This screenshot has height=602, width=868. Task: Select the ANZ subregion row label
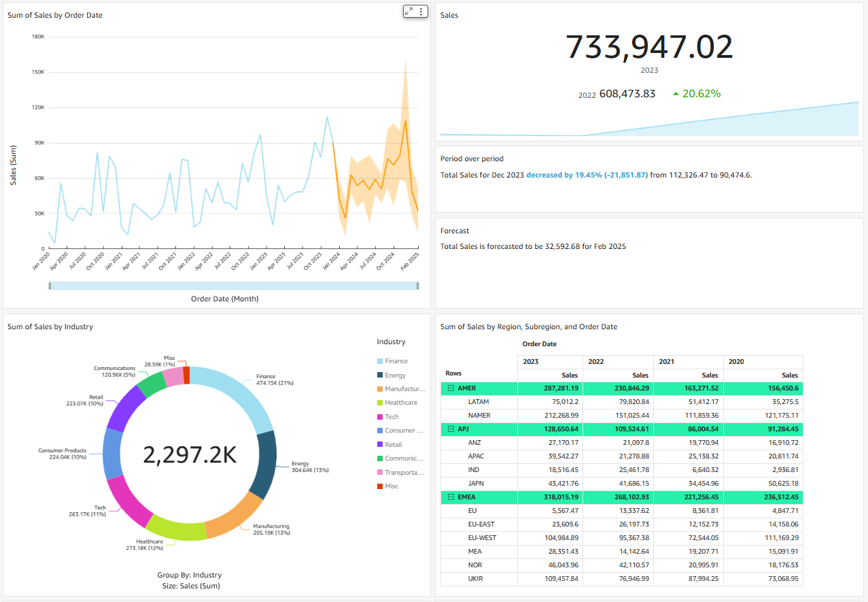point(475,443)
